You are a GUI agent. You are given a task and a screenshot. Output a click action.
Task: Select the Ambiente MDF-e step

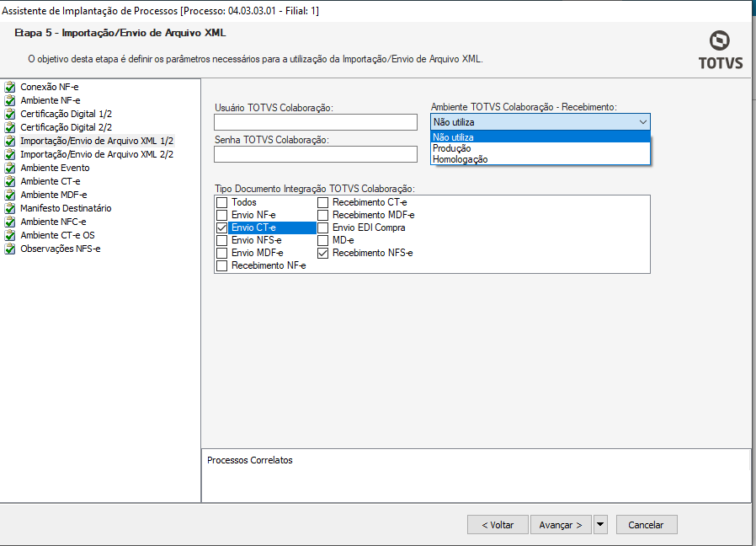pos(54,195)
